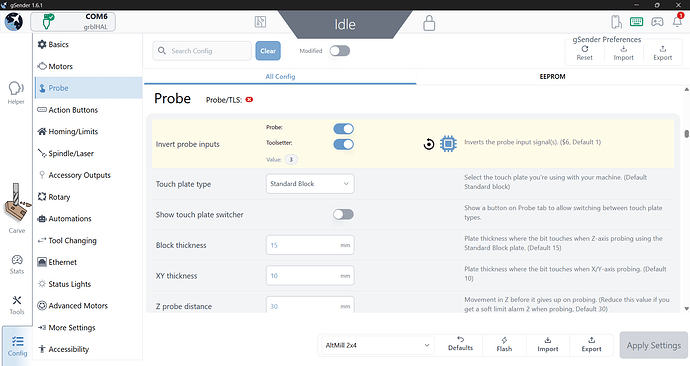Select the Config page icon
Screen dimensions: 690x366
pos(17,346)
